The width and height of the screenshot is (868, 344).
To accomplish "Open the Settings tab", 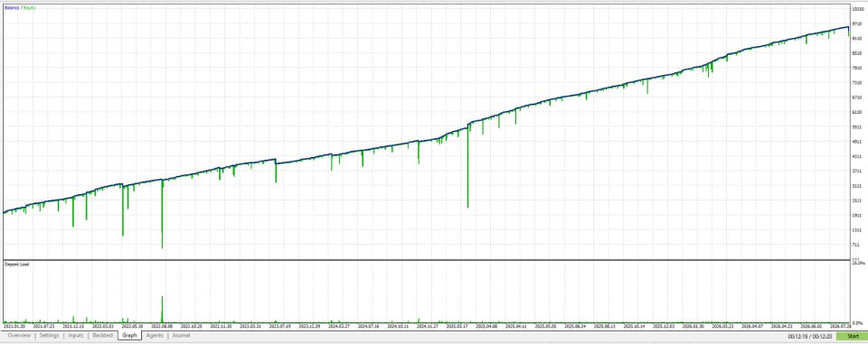I will [x=49, y=335].
